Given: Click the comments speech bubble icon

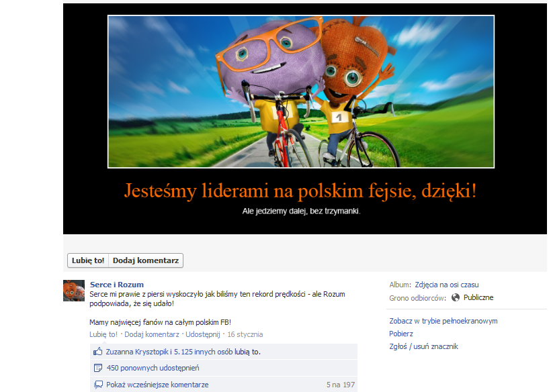Looking at the screenshot, I should point(98,385).
